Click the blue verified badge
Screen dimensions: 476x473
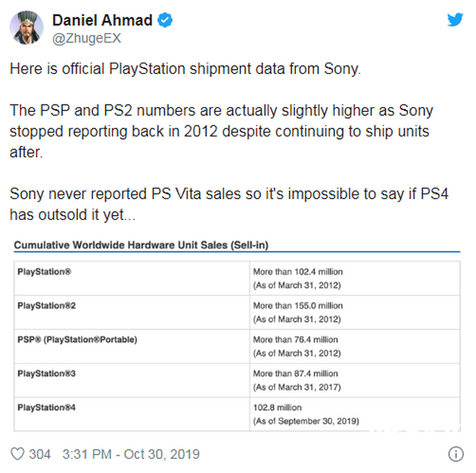165,21
